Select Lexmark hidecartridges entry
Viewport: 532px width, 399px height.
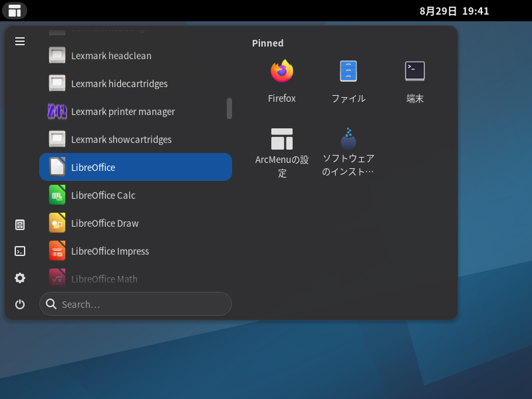[136, 84]
